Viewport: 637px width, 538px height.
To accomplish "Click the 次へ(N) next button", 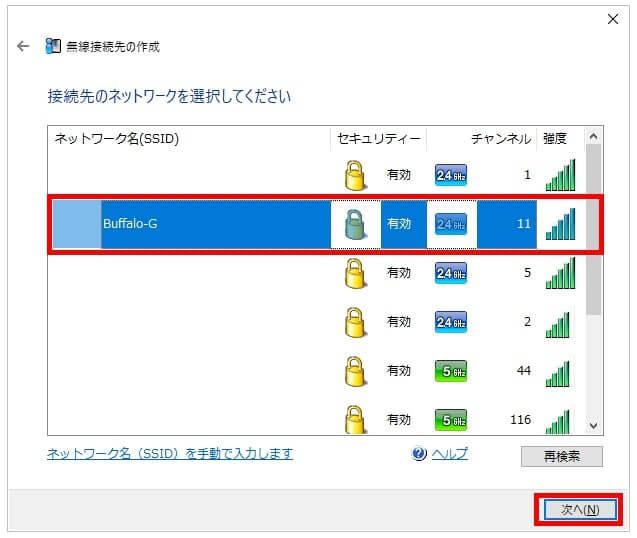I will 580,510.
